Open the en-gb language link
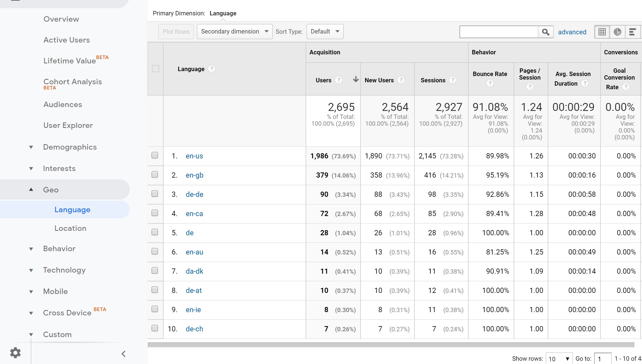Image resolution: width=642 pixels, height=364 pixels. coord(195,175)
